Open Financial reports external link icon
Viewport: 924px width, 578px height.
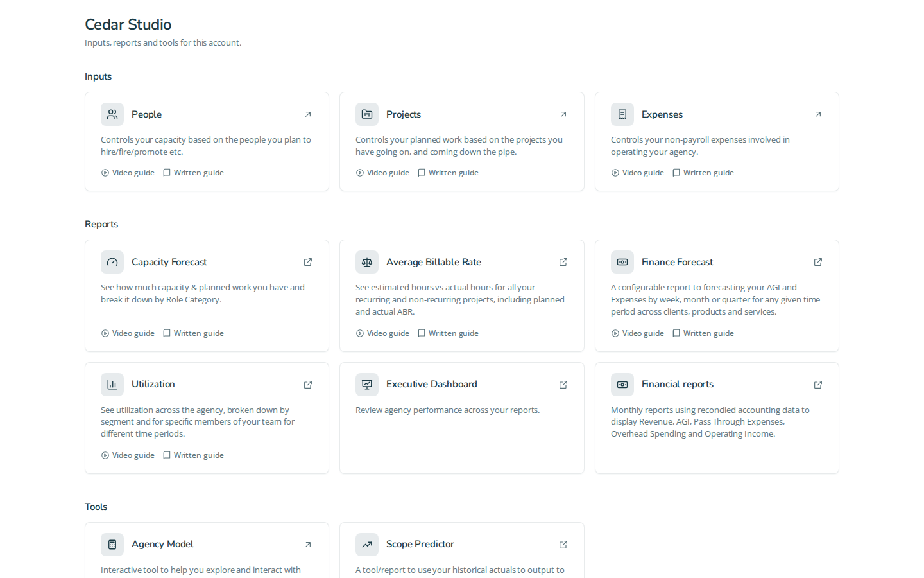[818, 385]
